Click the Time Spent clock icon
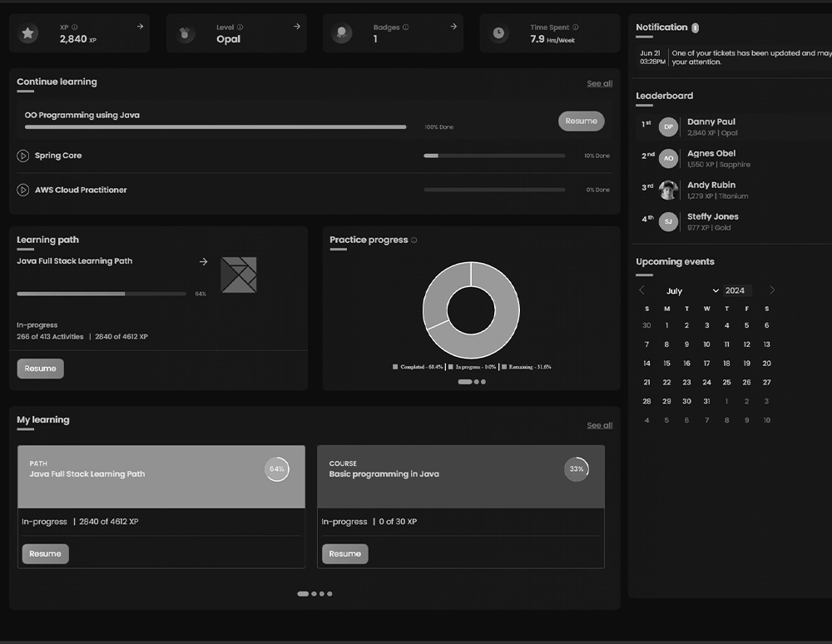The width and height of the screenshot is (832, 644). [498, 33]
